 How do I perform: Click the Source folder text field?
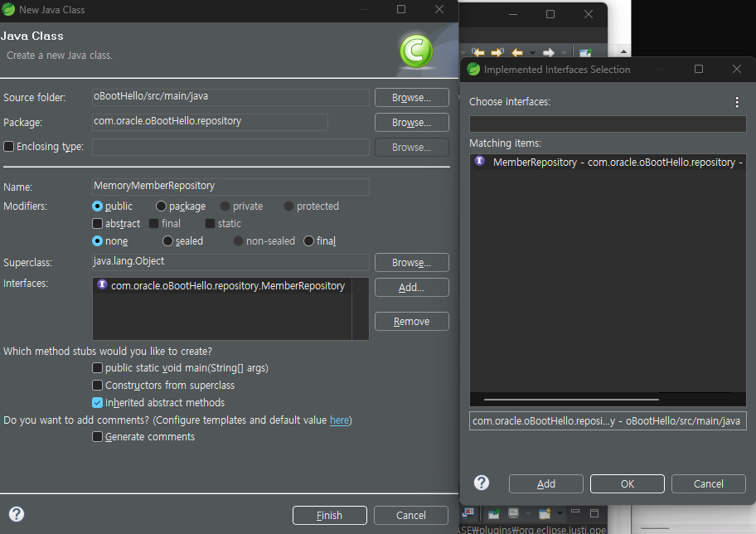[230, 96]
